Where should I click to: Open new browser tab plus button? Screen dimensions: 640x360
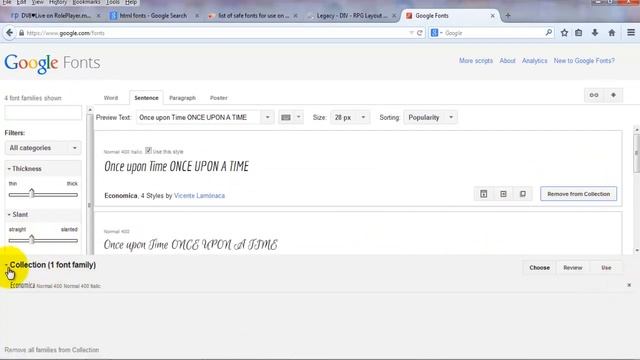508,16
